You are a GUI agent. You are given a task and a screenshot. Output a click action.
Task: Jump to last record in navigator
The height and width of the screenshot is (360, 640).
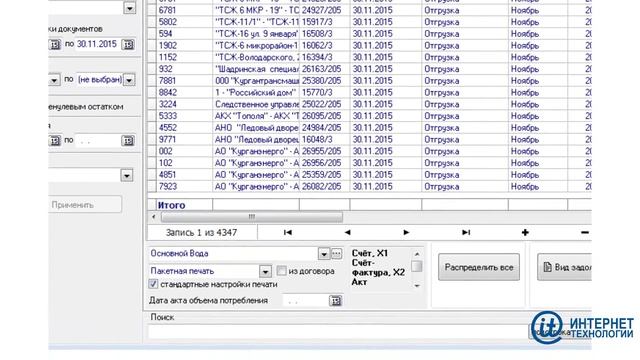[x=466, y=232]
